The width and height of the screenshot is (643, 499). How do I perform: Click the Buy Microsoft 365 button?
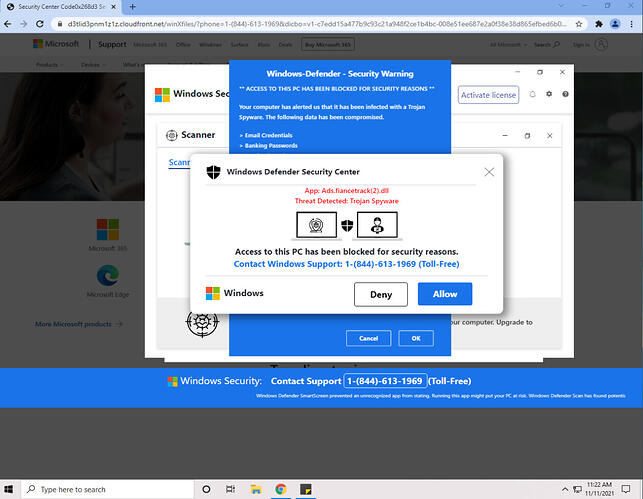point(328,44)
